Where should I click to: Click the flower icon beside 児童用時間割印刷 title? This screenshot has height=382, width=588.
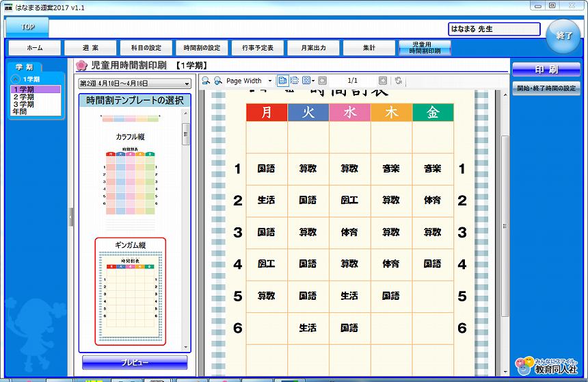coord(81,66)
